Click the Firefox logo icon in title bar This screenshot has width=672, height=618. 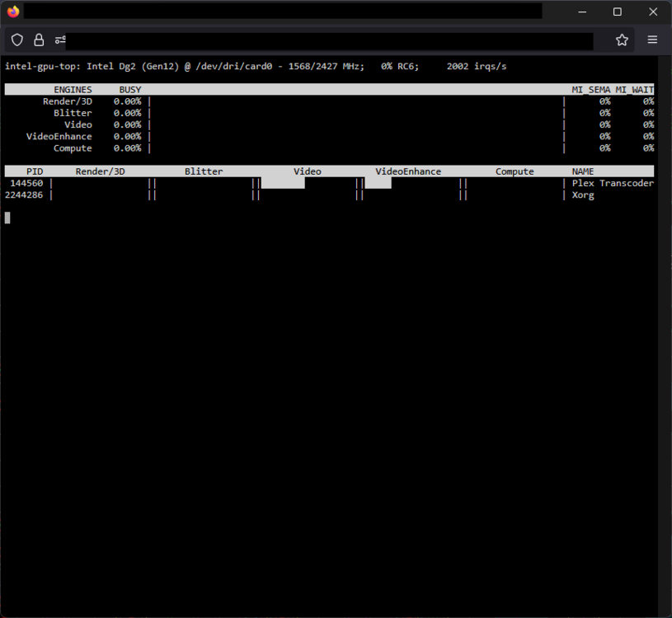tap(13, 12)
